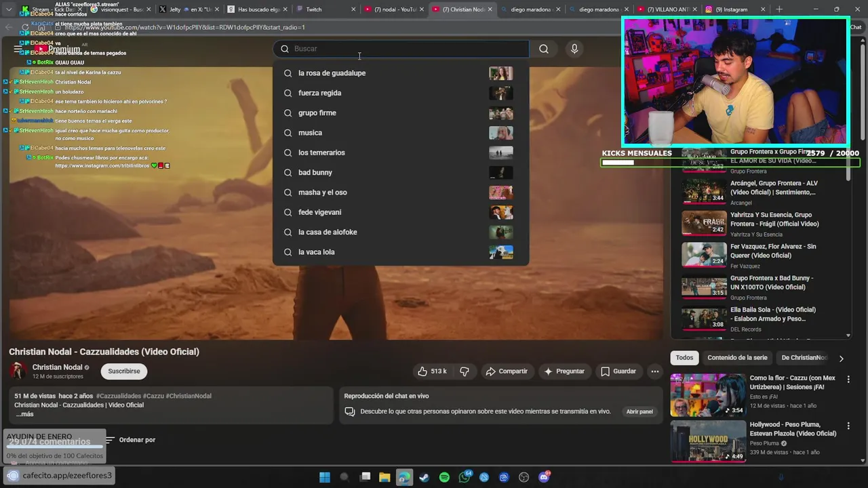
Task: Expand description with ...más
Action: pos(24,414)
